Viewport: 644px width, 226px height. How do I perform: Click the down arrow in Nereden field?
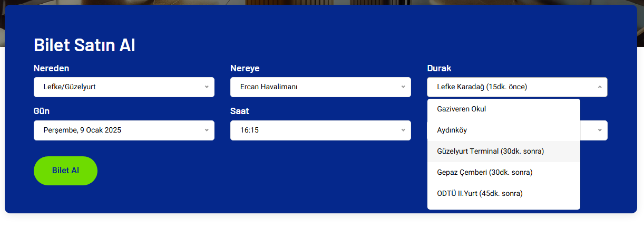coord(207,87)
